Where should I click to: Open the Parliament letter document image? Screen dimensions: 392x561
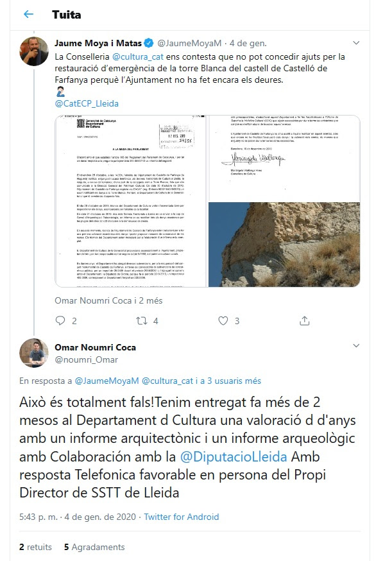[131, 201]
